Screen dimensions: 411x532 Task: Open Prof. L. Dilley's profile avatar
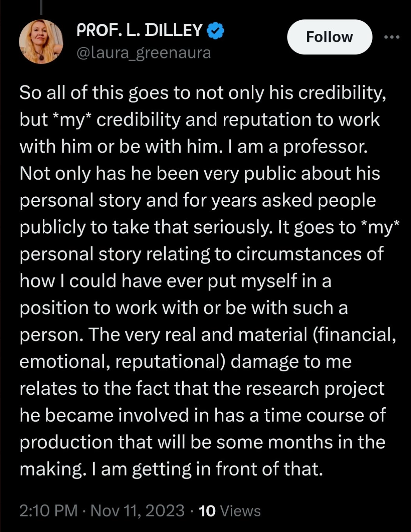[41, 42]
